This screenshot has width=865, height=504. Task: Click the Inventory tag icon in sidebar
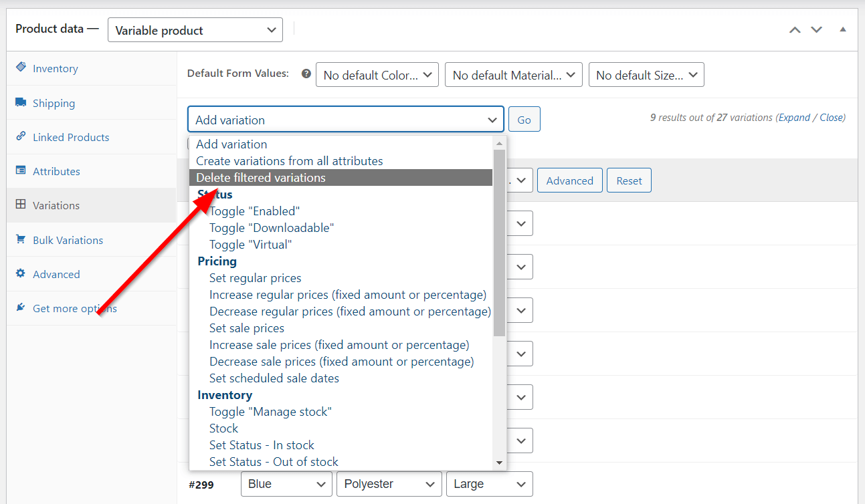point(21,68)
